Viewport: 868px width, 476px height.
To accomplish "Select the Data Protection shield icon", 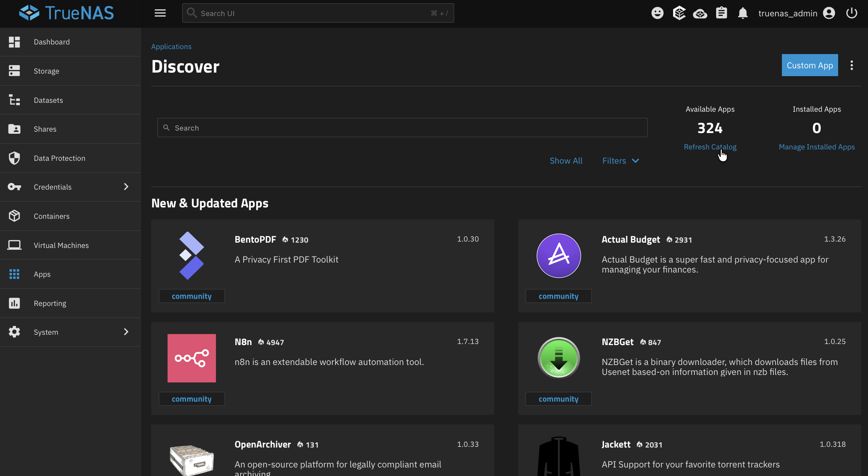I will (x=14, y=158).
